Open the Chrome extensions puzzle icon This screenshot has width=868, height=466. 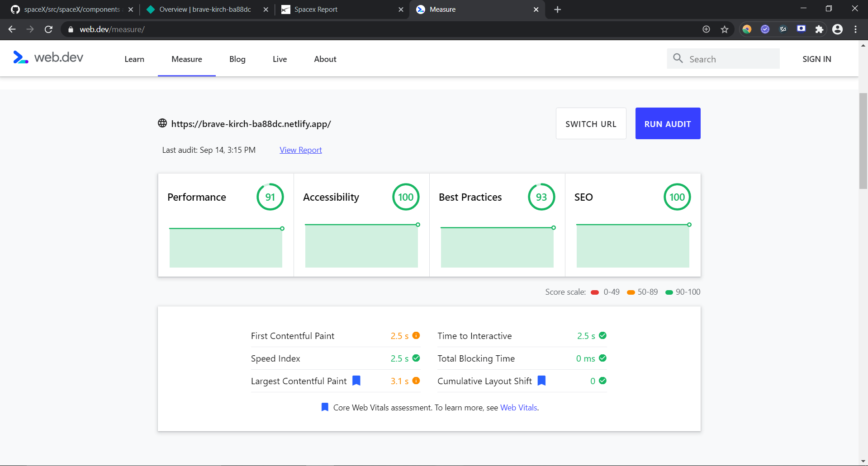(819, 29)
